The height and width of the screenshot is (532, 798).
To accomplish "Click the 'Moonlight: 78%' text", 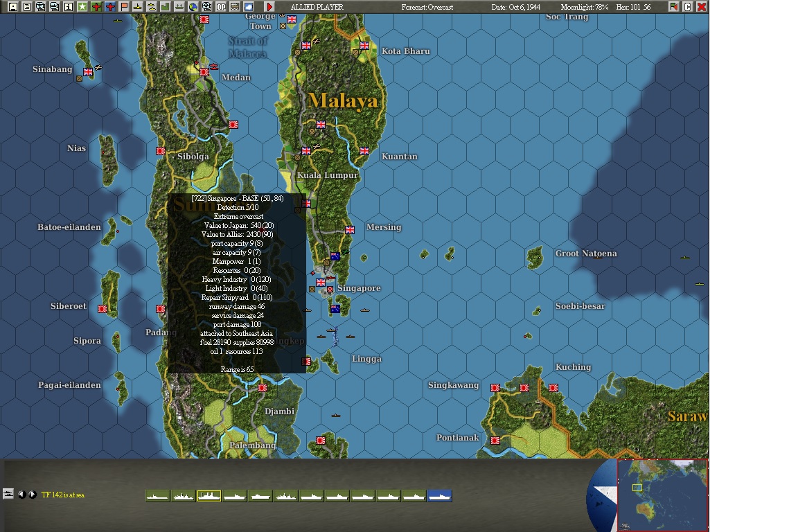I will point(584,7).
